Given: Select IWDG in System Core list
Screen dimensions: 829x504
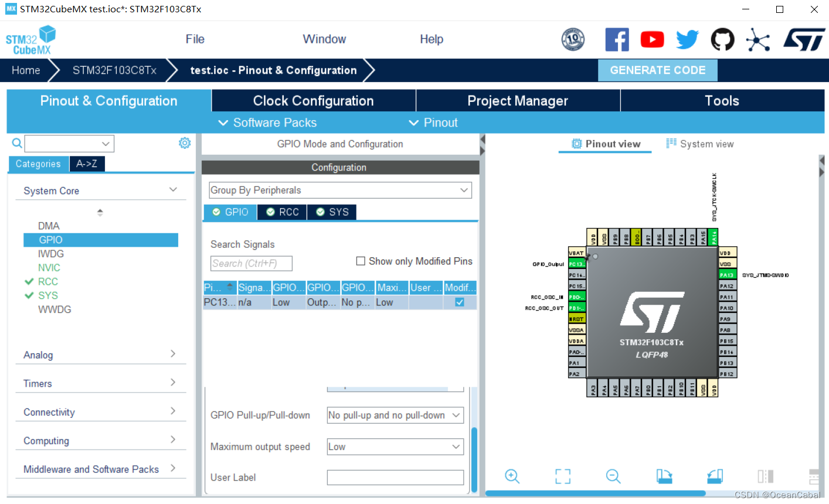Looking at the screenshot, I should [51, 254].
